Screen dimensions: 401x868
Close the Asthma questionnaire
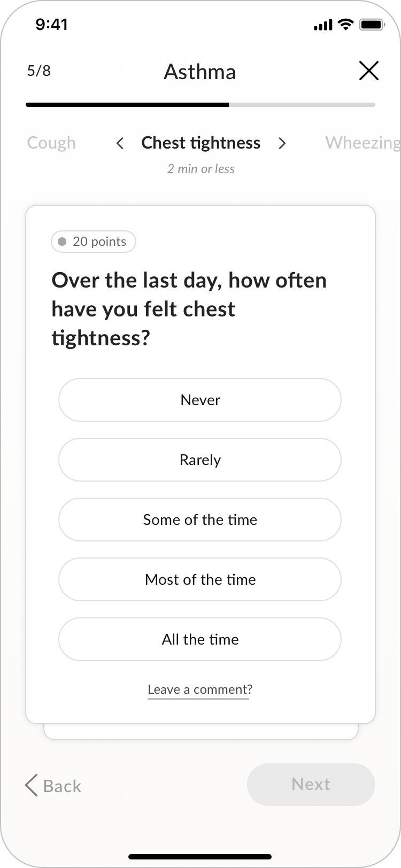click(368, 71)
